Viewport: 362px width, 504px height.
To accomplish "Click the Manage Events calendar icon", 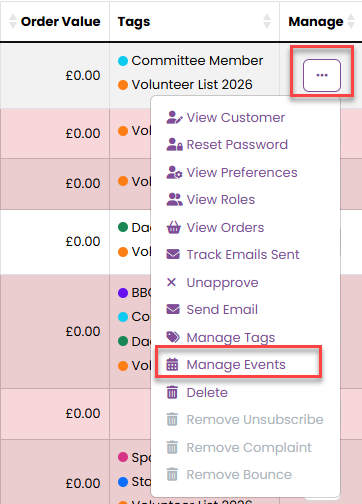I will tap(172, 365).
